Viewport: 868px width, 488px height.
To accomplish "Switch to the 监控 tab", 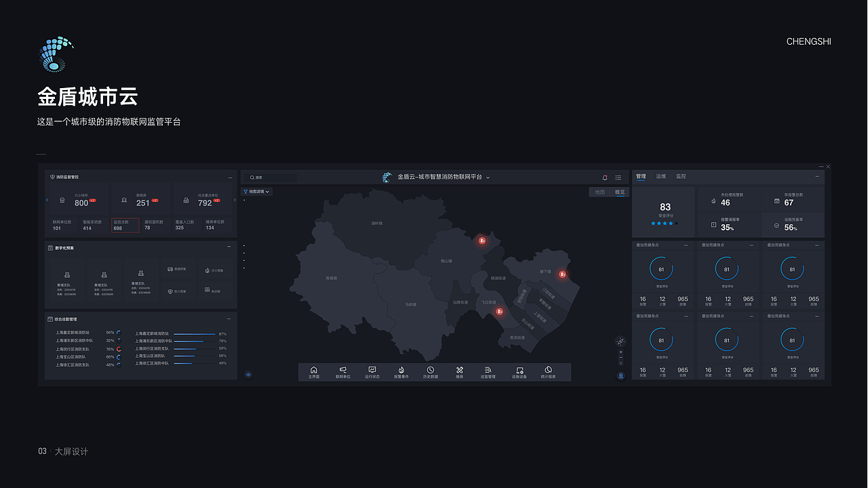I will click(681, 176).
